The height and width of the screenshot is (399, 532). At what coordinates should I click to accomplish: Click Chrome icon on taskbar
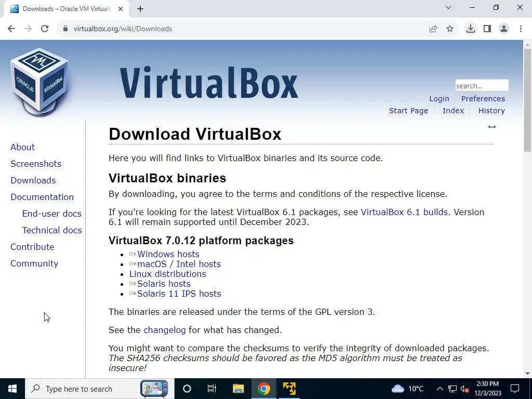[x=263, y=389]
